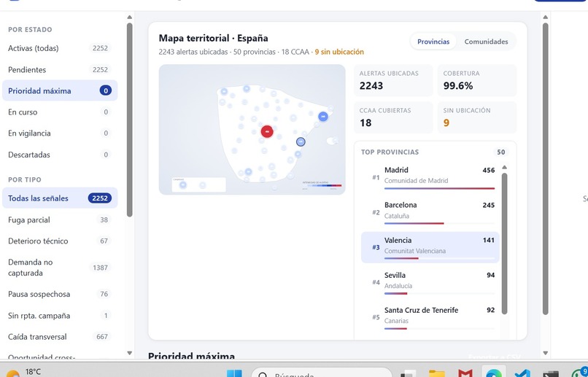This screenshot has height=377, width=588.
Task: Show Descartadas alerts
Action: pyautogui.click(x=60, y=155)
